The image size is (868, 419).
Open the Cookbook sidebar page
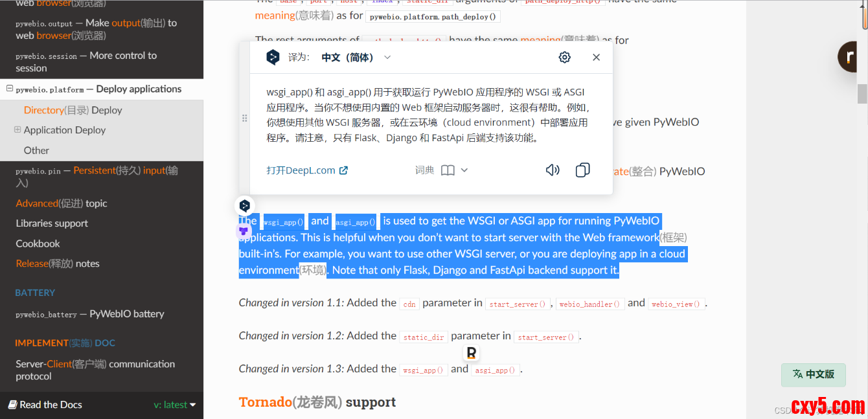tap(38, 243)
